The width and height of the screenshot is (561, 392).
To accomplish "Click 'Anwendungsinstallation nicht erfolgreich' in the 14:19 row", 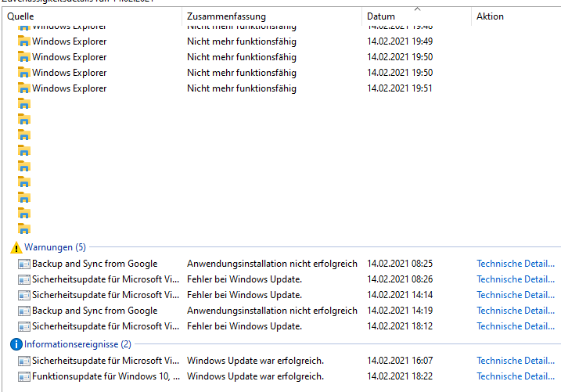I will click(272, 311).
